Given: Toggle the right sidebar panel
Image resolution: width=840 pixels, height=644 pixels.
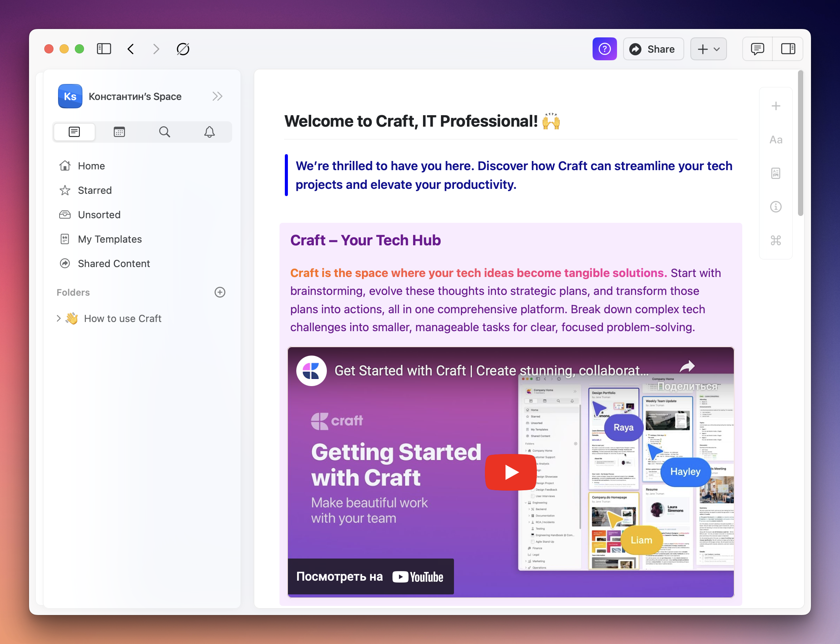Looking at the screenshot, I should tap(788, 49).
